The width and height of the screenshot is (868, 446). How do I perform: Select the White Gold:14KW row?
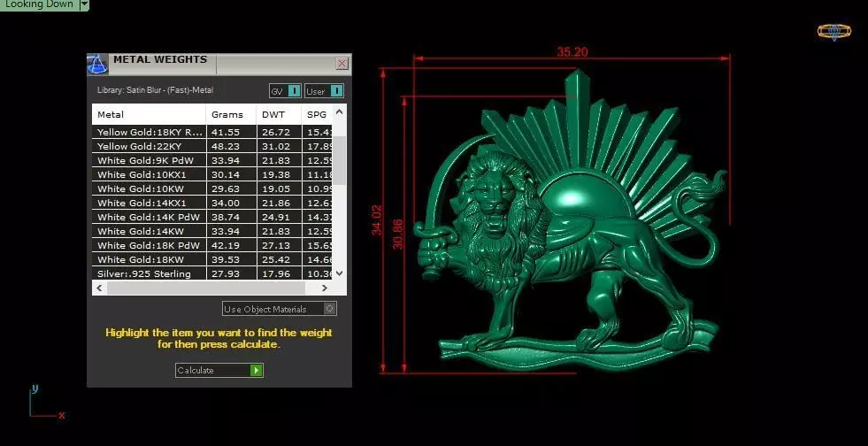pos(212,231)
